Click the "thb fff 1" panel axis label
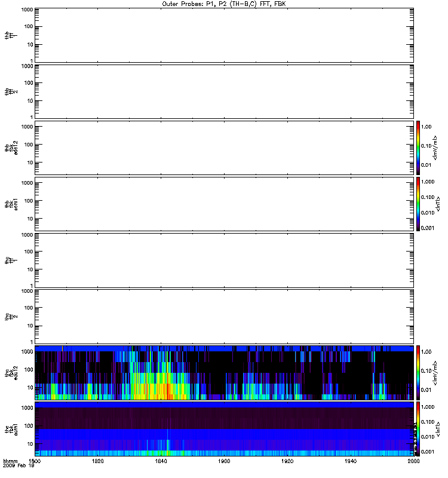448x478 pixels. coord(11,35)
